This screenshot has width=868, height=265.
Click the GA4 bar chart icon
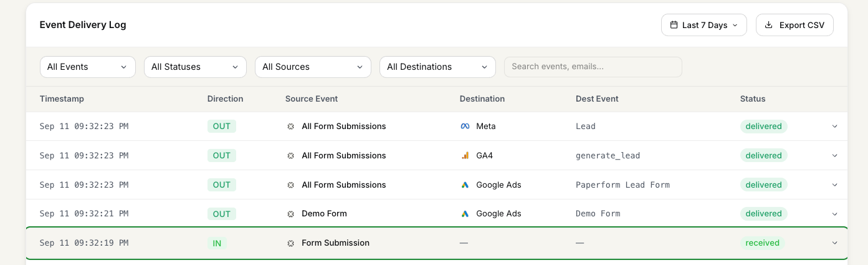[x=465, y=156]
